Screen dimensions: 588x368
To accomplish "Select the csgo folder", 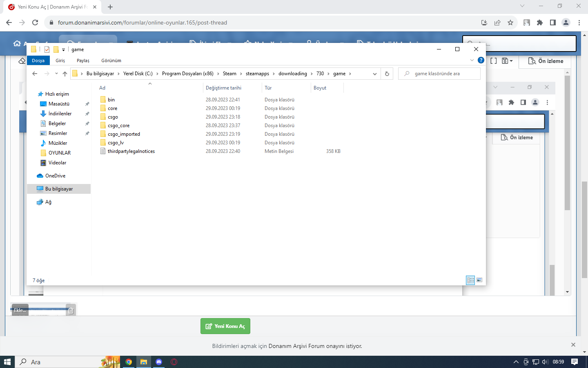I will (113, 117).
